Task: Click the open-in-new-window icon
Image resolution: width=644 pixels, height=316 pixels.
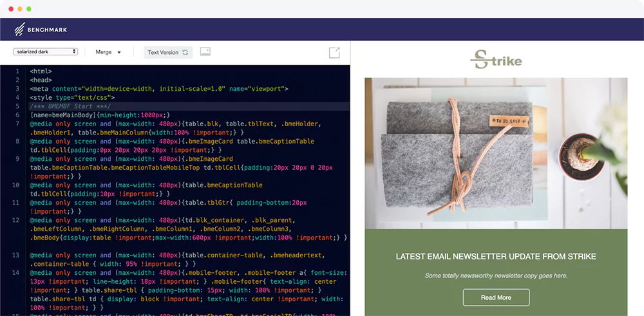Action: point(334,53)
